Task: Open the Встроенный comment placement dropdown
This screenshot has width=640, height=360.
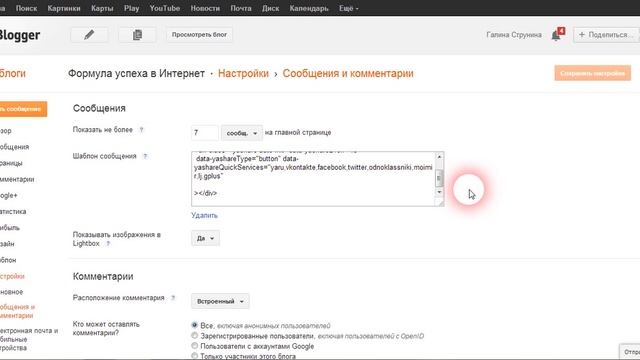Action: [220, 301]
